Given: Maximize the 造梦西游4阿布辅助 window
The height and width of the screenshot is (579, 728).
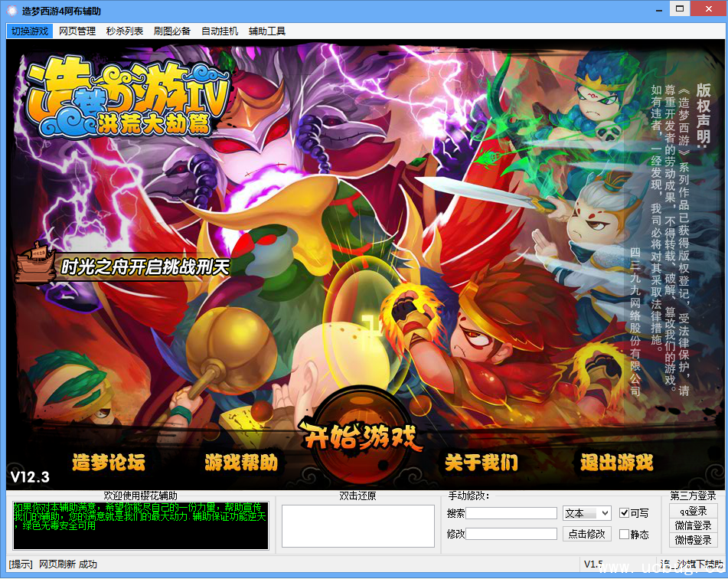Looking at the screenshot, I should (x=680, y=9).
